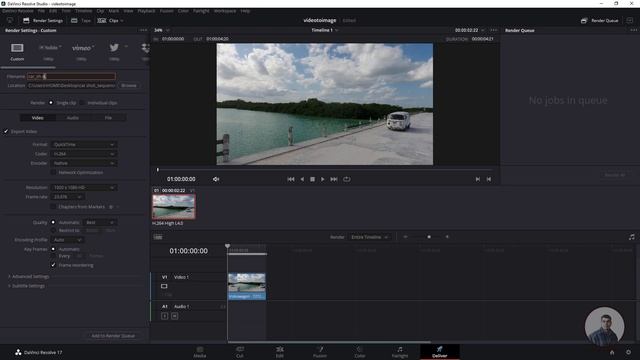Screen dimensions: 640x360
Task: Choose the YouTube render preset
Action: [x=50, y=48]
